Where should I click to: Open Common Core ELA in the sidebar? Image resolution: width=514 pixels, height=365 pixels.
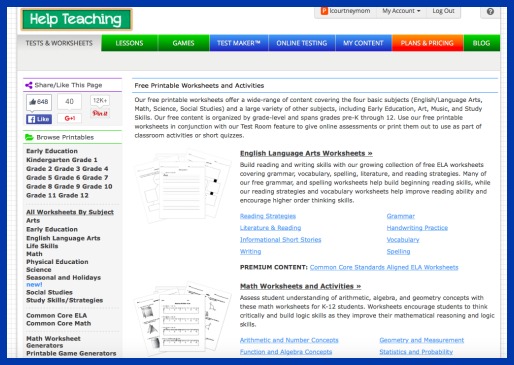[57, 315]
